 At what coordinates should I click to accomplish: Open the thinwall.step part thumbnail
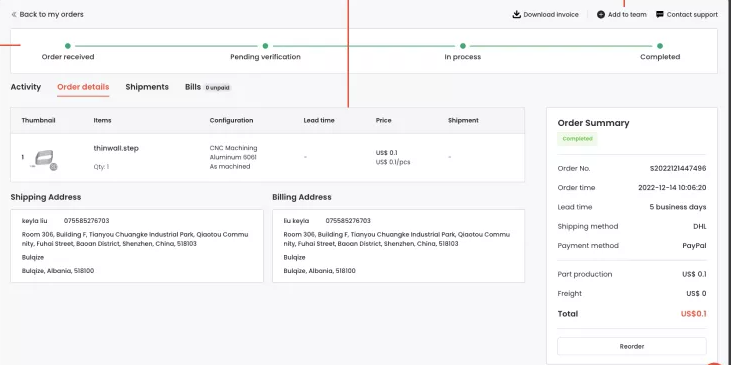click(44, 160)
